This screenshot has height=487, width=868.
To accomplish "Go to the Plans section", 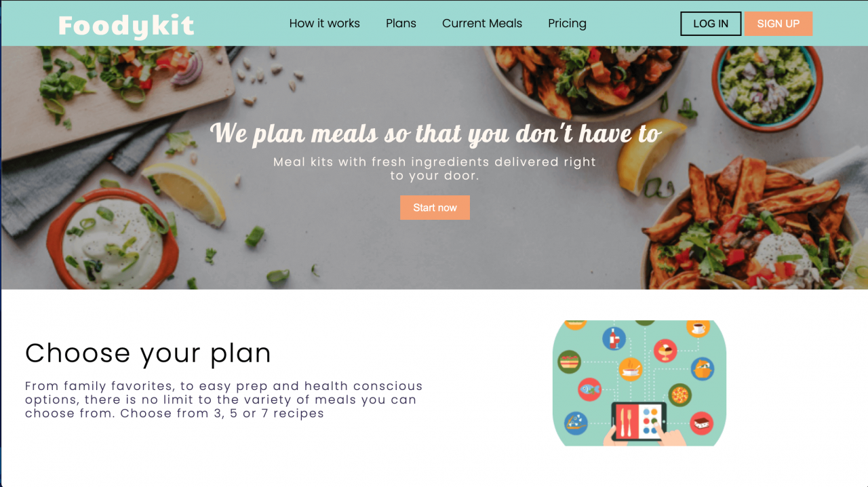I will click(x=401, y=24).
